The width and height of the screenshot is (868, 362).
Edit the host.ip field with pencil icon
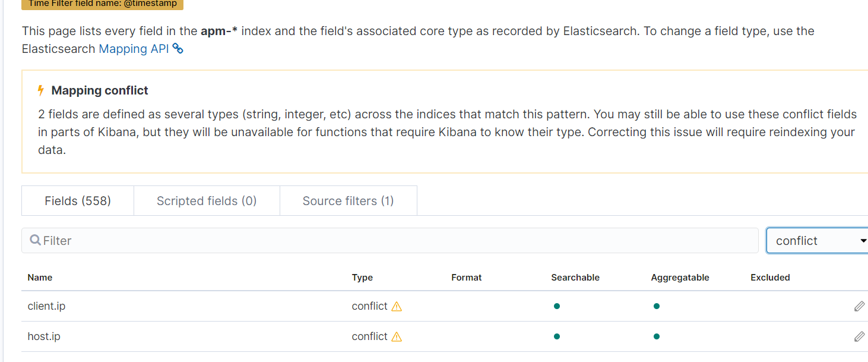point(859,336)
